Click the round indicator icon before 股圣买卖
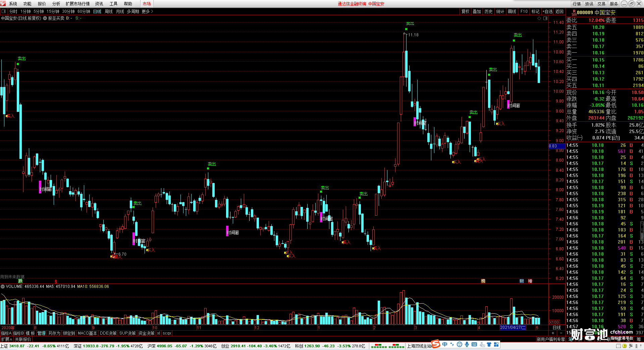 tap(45, 18)
